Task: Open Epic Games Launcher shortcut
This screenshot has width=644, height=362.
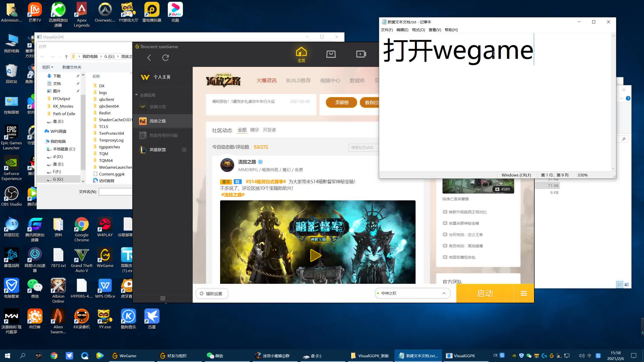Action: (11, 137)
